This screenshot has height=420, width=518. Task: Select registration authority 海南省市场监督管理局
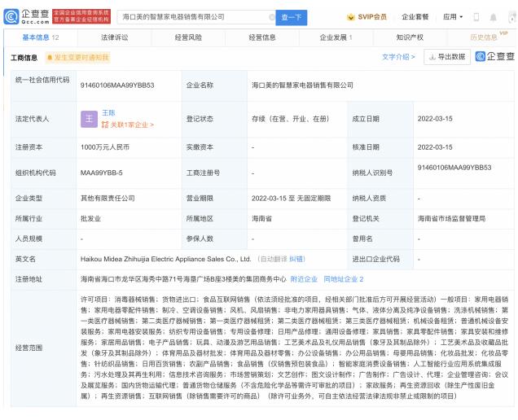click(451, 219)
